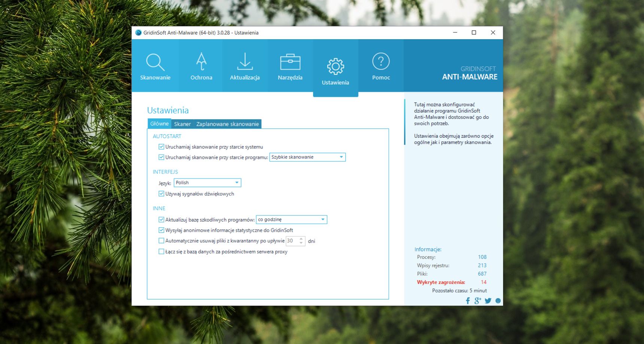Screen dimensions: 644x344
Task: Toggle anonymous statistics to GridinSoft checkbox
Action: point(161,230)
